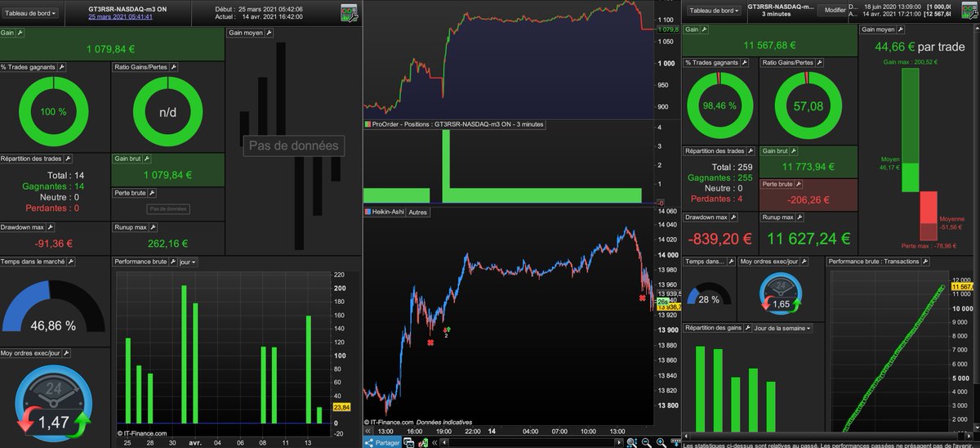This screenshot has width=980, height=448.
Task: Click ProOrder - Positions panel label
Action: pyautogui.click(x=453, y=124)
